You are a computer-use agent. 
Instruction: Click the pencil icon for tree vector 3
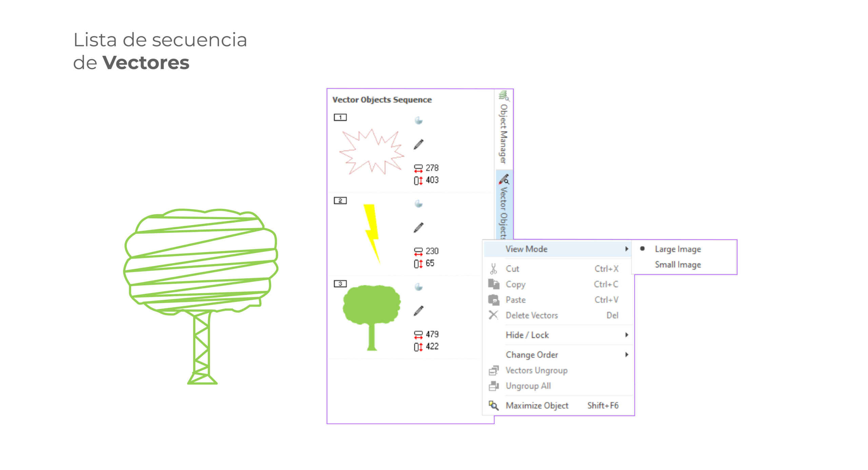[x=418, y=311]
